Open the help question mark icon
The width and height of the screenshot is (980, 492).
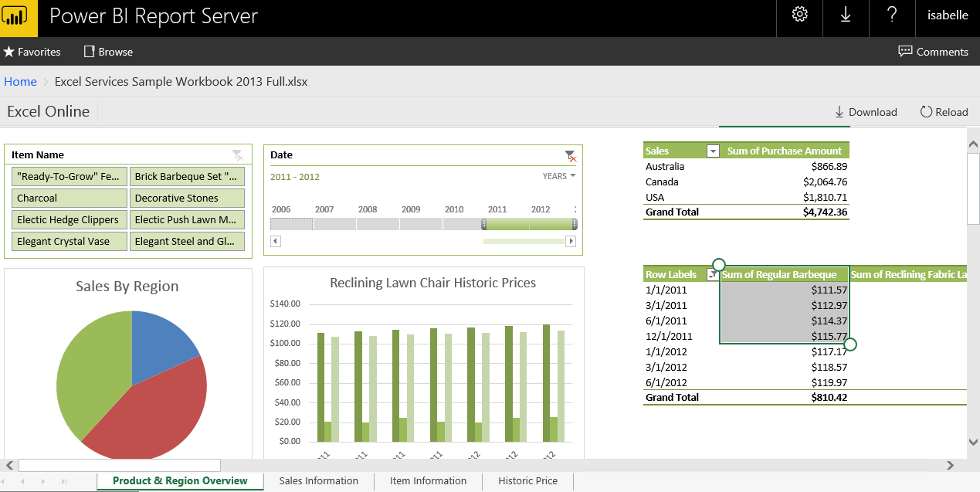pos(892,15)
